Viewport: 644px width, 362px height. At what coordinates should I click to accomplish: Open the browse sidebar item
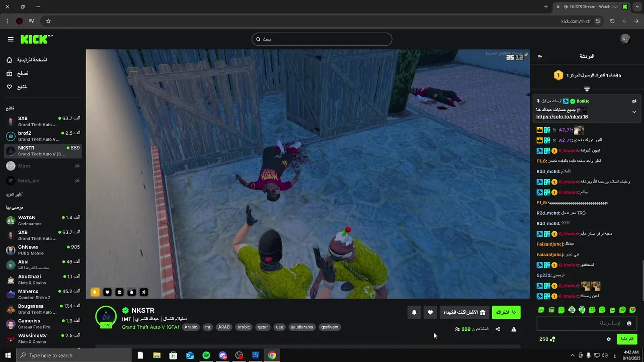coord(18,73)
